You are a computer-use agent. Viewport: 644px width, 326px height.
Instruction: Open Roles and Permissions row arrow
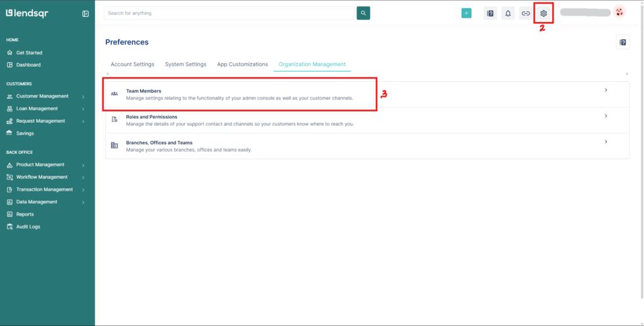[x=606, y=116]
